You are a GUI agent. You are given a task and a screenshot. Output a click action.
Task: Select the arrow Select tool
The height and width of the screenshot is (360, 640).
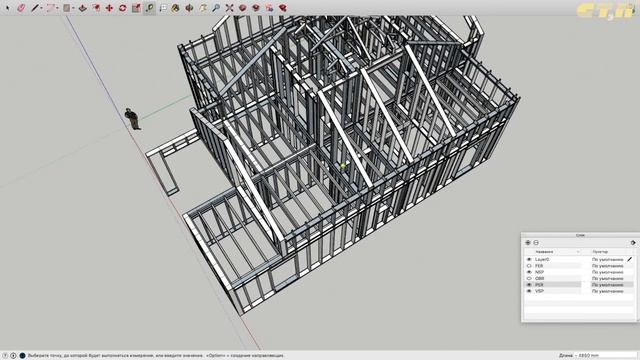(x=7, y=8)
